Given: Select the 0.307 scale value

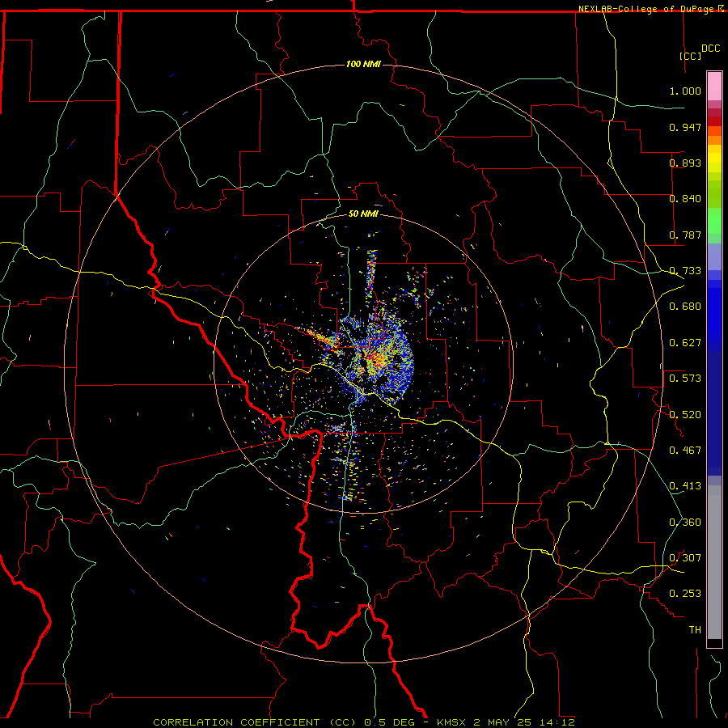Looking at the screenshot, I should (685, 558).
